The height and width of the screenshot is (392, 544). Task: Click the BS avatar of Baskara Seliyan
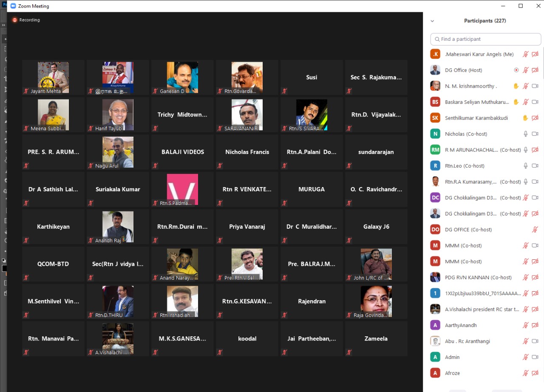pyautogui.click(x=435, y=102)
